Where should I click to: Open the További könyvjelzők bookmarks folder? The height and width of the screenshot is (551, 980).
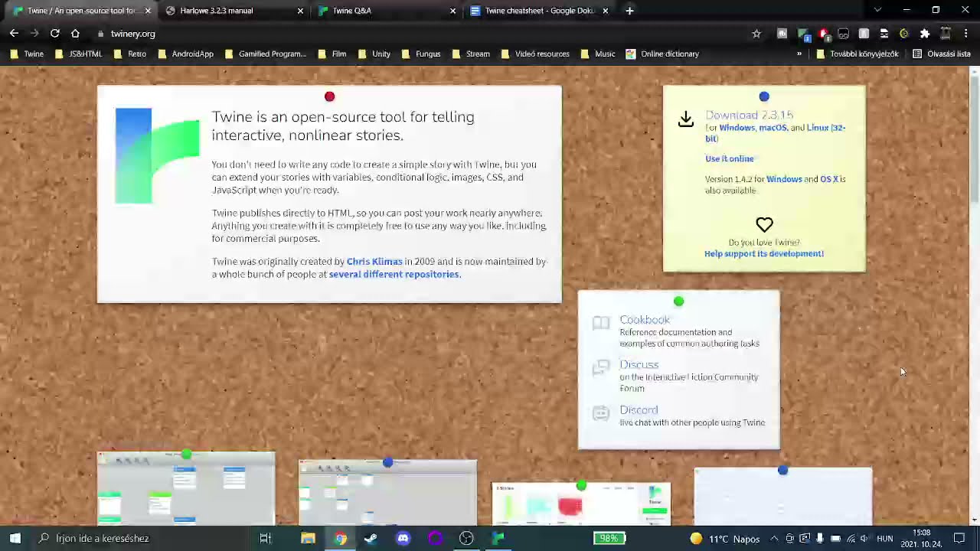857,54
